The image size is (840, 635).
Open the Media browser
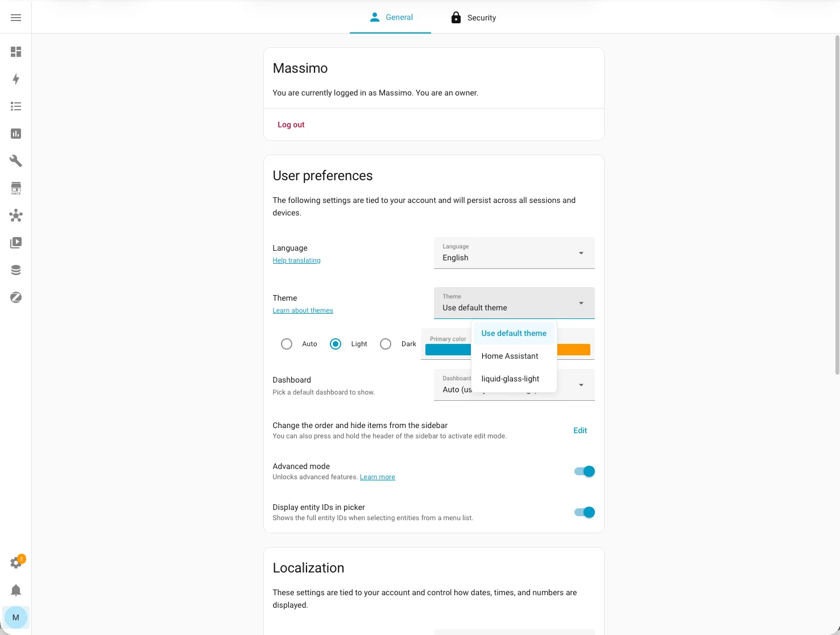(15, 243)
